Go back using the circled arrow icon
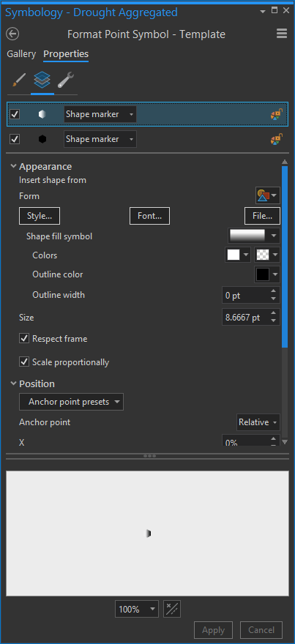 pyautogui.click(x=12, y=34)
